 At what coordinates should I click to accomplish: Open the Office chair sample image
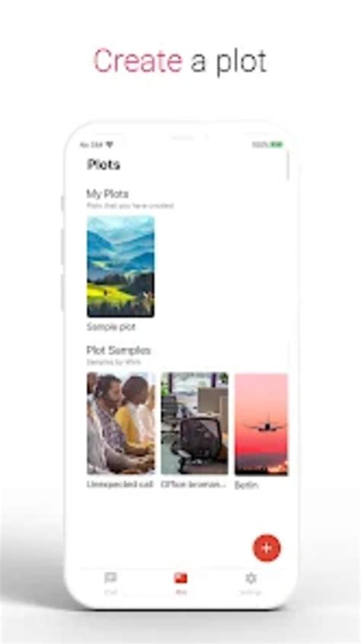[x=194, y=424]
